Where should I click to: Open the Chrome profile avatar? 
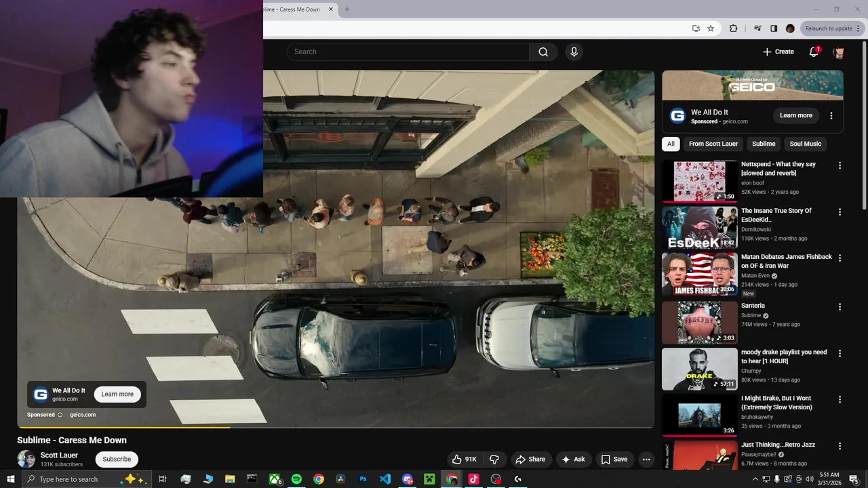790,28
